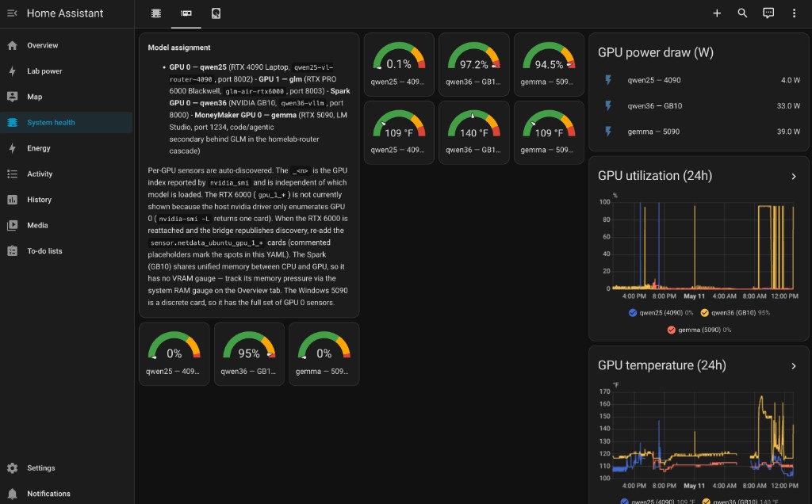Open Map in the sidebar

[67, 97]
